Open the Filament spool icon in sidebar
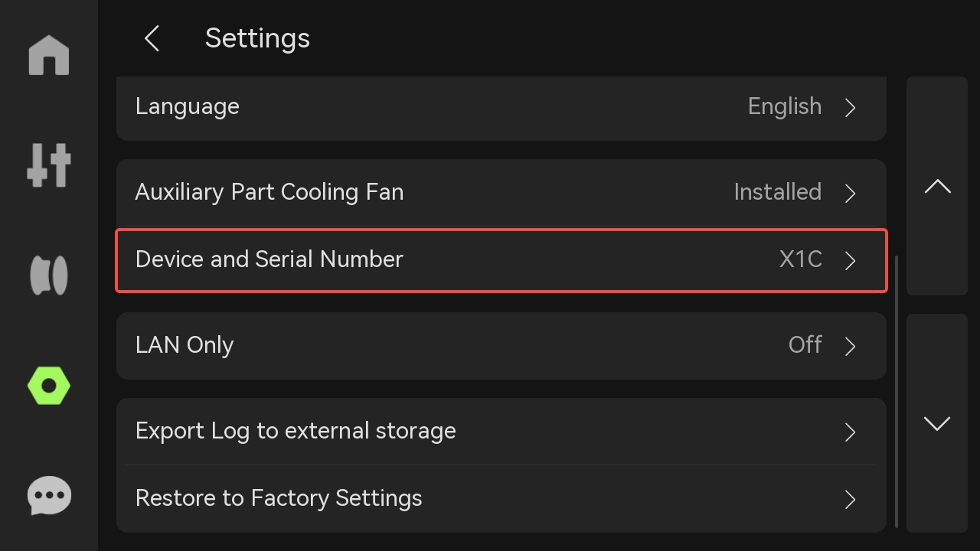The image size is (980, 551). pos(49,275)
